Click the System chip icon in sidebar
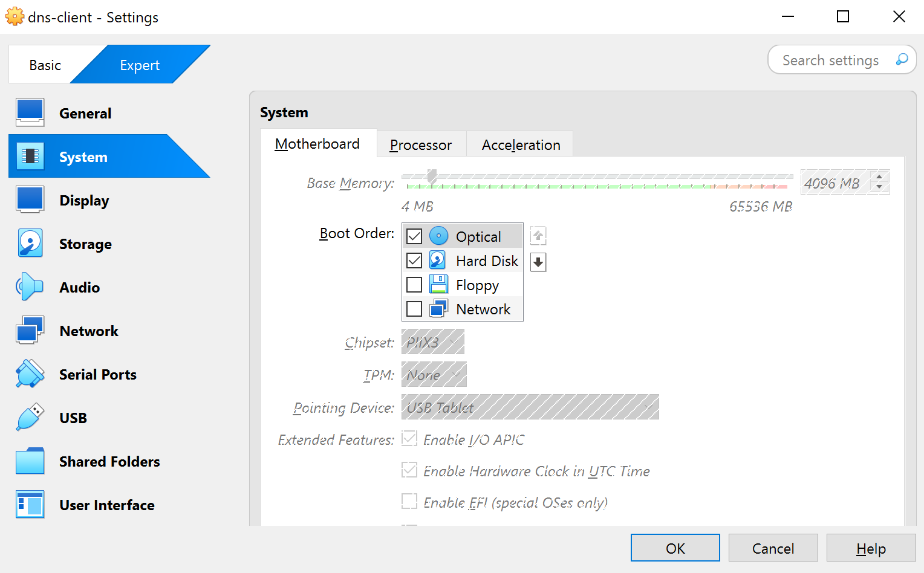924x573 pixels. pos(30,157)
